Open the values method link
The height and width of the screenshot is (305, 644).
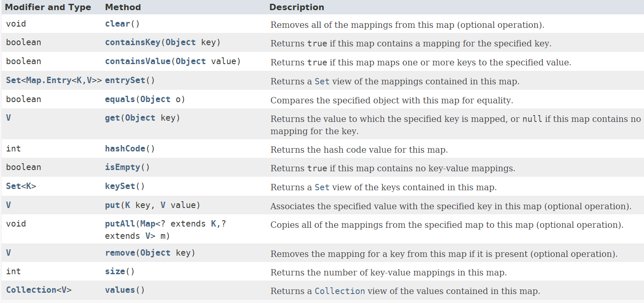point(120,290)
